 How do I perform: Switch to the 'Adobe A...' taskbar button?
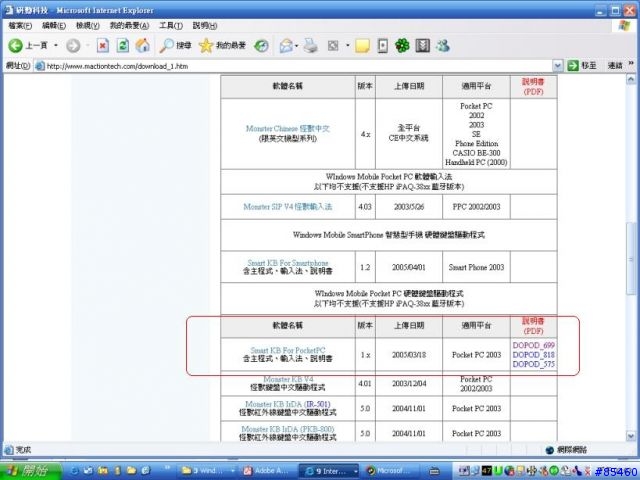[x=268, y=471]
